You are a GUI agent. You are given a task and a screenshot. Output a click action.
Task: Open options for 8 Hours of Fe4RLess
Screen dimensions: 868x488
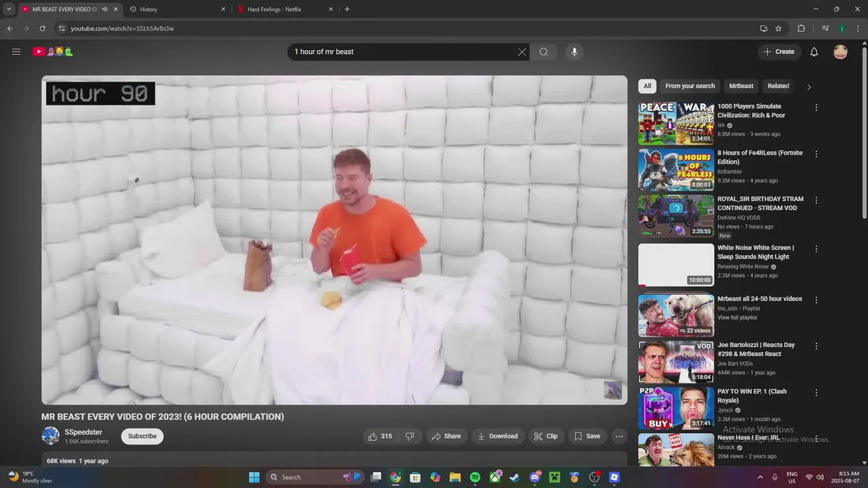point(816,154)
